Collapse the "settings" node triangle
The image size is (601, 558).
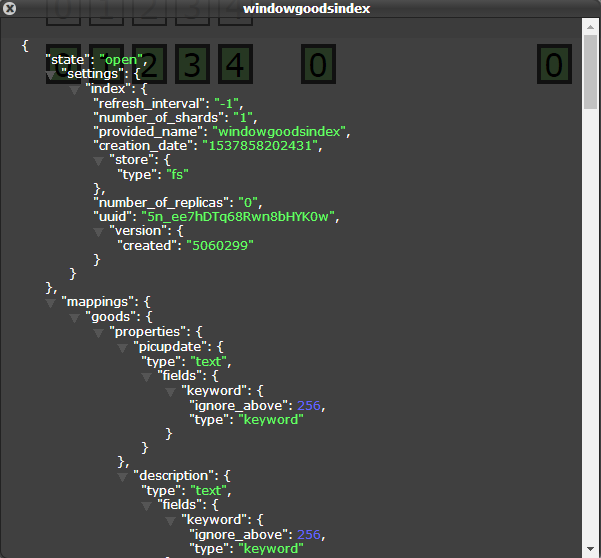pos(51,75)
